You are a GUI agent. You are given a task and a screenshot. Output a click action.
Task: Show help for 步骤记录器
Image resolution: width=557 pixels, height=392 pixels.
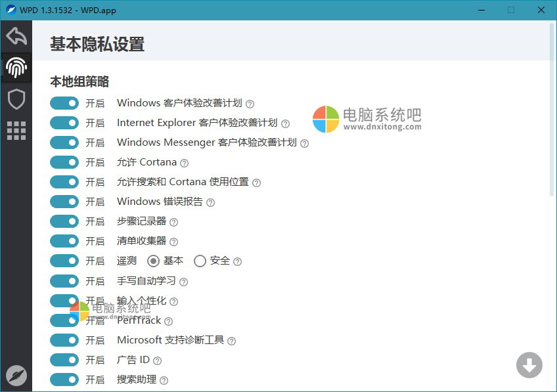173,223
